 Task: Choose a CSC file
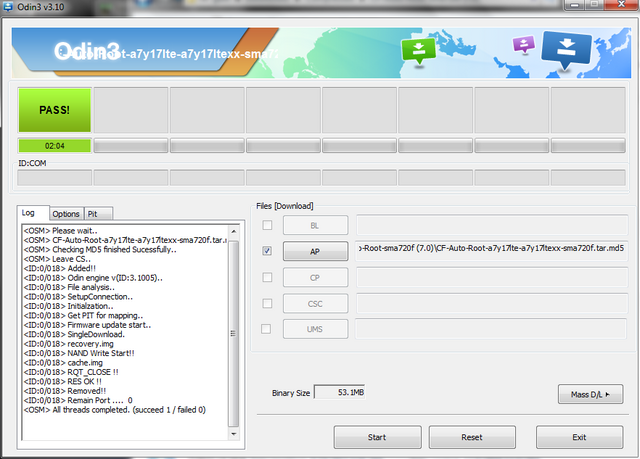click(x=316, y=304)
